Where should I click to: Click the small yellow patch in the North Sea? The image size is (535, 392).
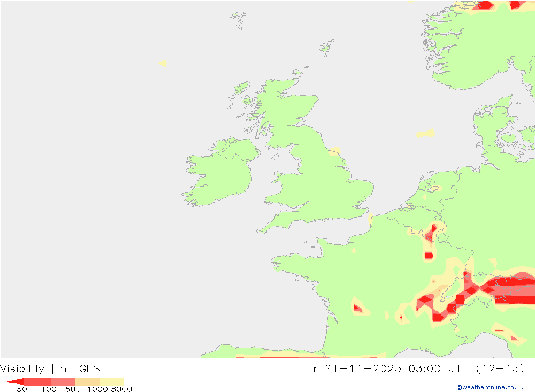pyautogui.click(x=425, y=133)
